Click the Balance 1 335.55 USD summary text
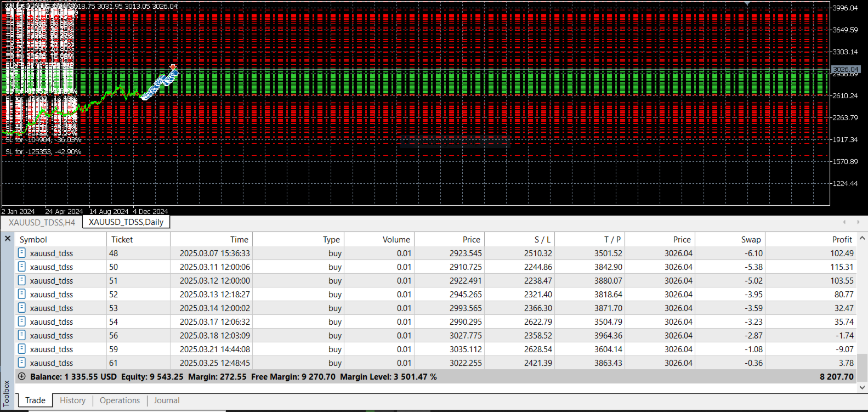This screenshot has width=868, height=412. (73, 376)
